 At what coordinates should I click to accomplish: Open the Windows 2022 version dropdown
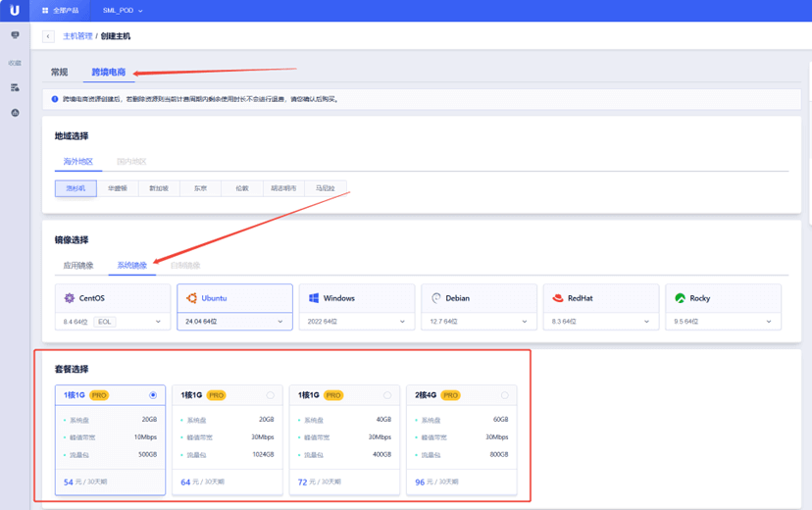pyautogui.click(x=402, y=322)
